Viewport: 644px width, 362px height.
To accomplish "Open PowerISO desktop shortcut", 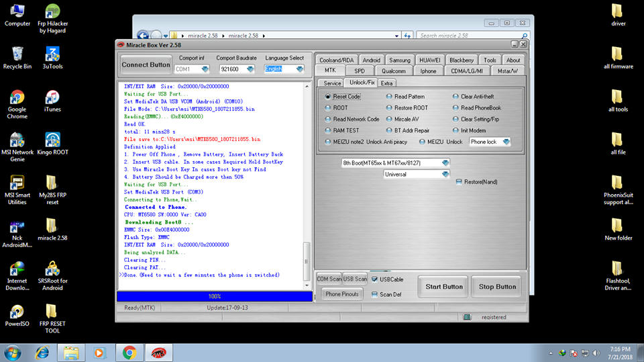I will pyautogui.click(x=17, y=316).
